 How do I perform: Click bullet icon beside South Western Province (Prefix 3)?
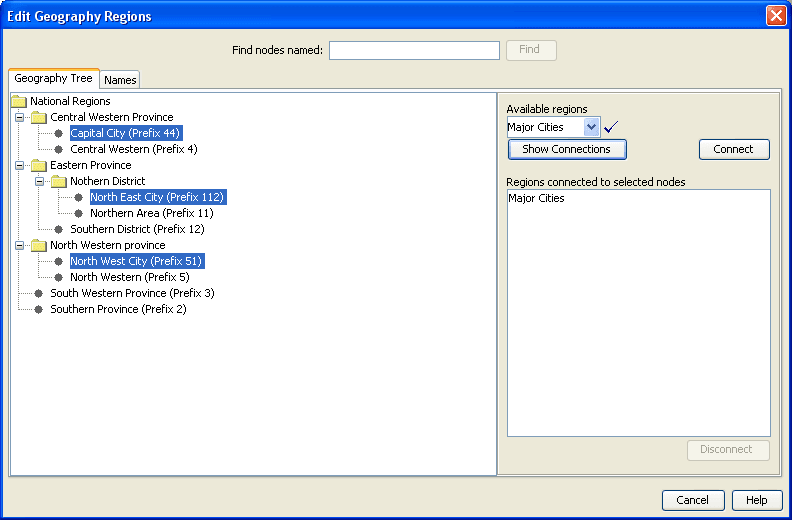pos(38,293)
